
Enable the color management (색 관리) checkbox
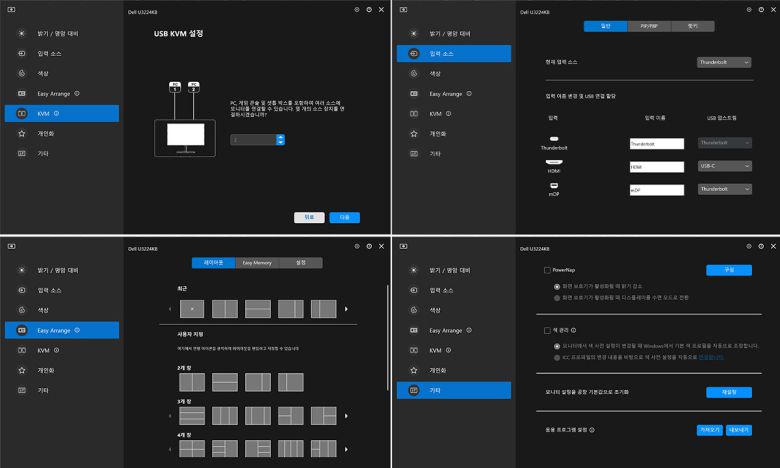pos(547,330)
